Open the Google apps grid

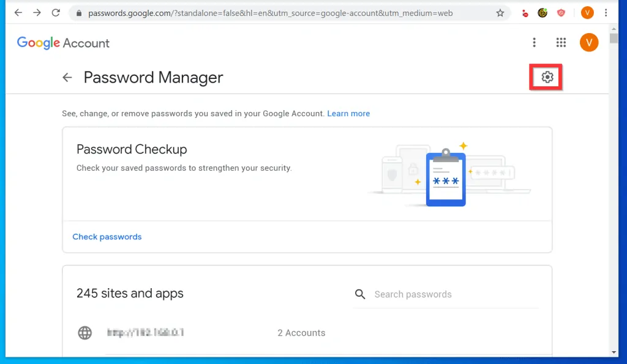pyautogui.click(x=561, y=42)
